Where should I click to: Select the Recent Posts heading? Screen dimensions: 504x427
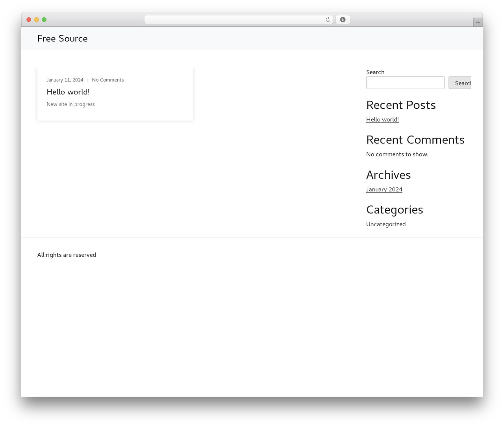pos(401,105)
